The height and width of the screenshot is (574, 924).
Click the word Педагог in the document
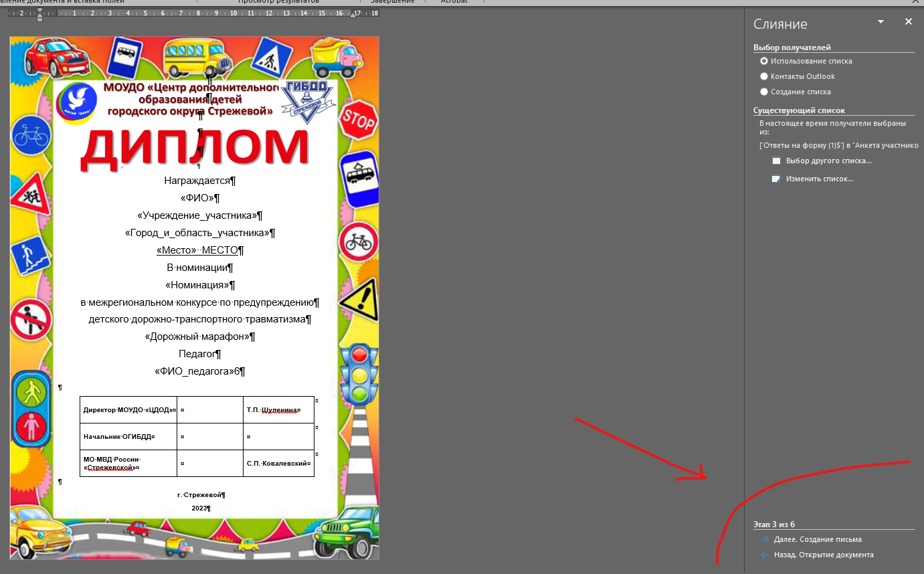tap(197, 354)
